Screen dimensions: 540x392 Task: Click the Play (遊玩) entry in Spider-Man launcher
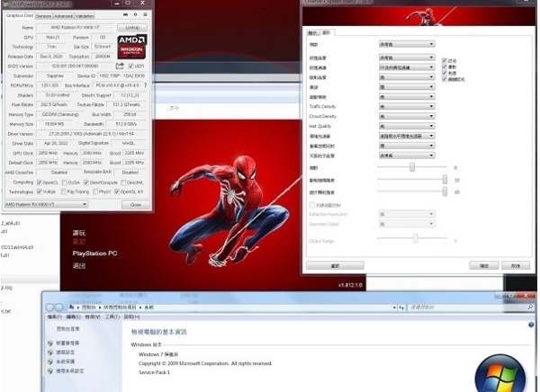click(x=79, y=233)
